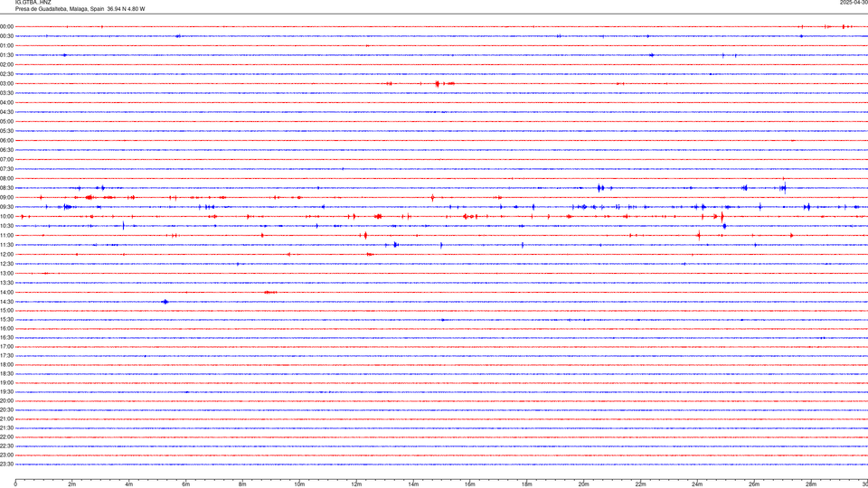Select the 03:00 trace time label
The height and width of the screenshot is (488, 868).
pyautogui.click(x=6, y=83)
